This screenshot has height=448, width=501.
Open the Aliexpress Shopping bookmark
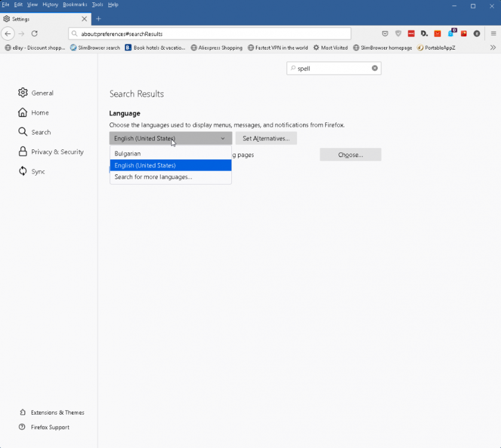click(x=216, y=48)
